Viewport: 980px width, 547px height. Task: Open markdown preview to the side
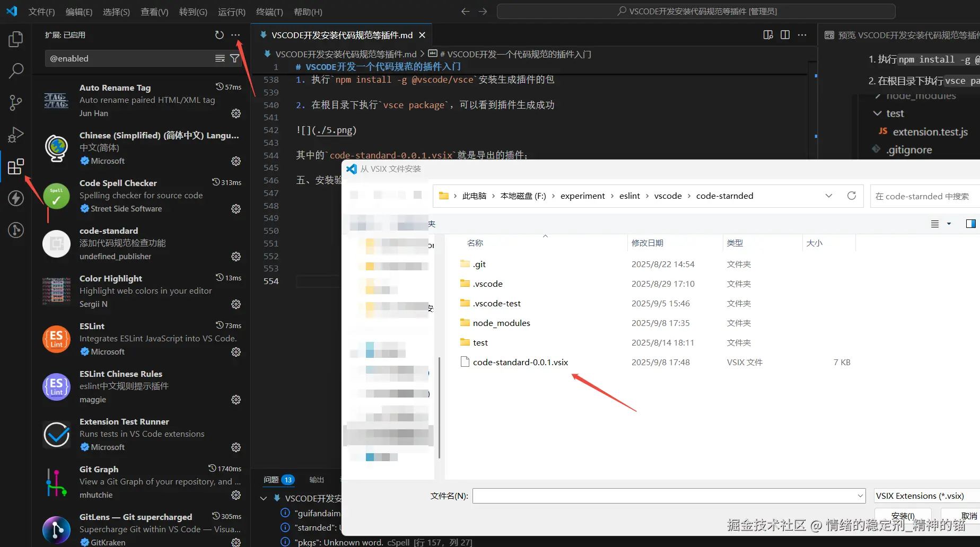click(768, 35)
